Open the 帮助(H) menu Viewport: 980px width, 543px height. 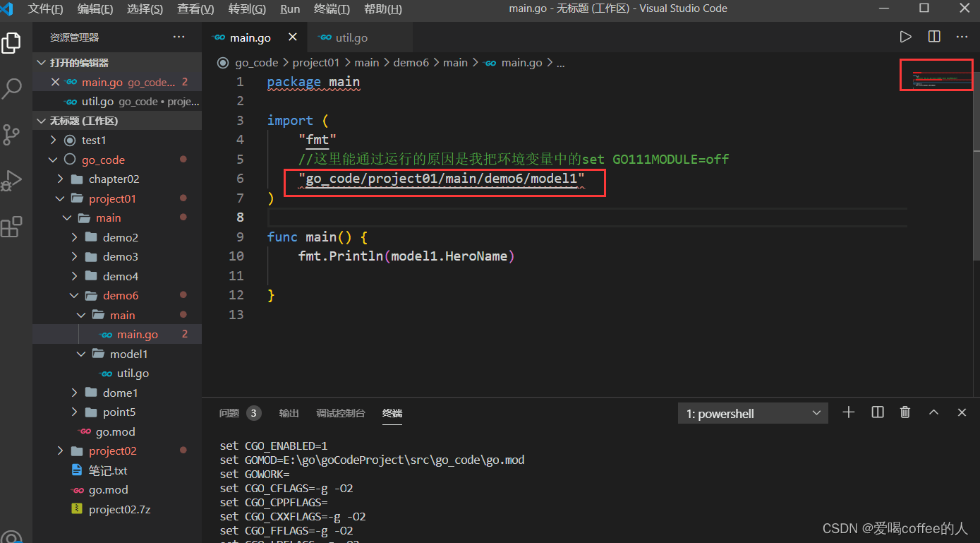click(383, 8)
